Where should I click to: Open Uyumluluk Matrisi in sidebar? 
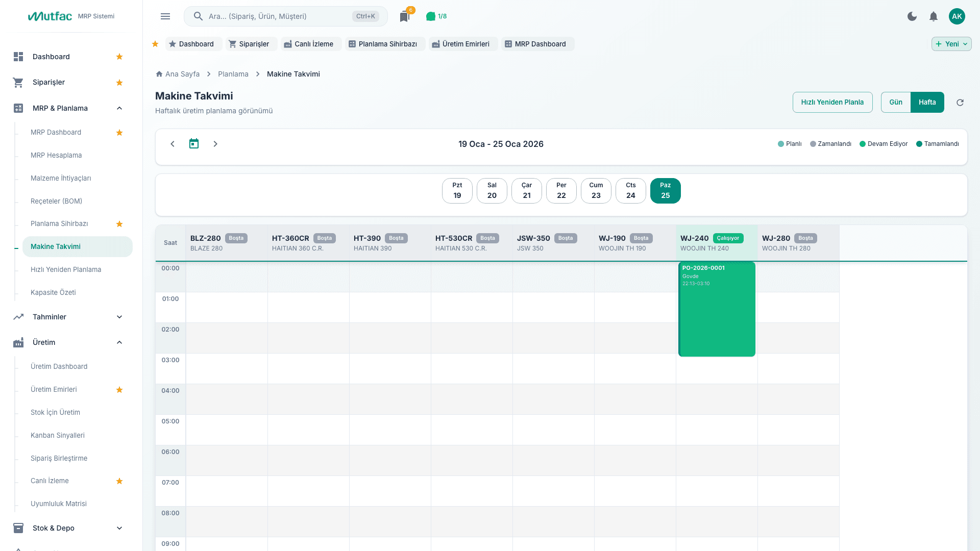[x=59, y=504]
